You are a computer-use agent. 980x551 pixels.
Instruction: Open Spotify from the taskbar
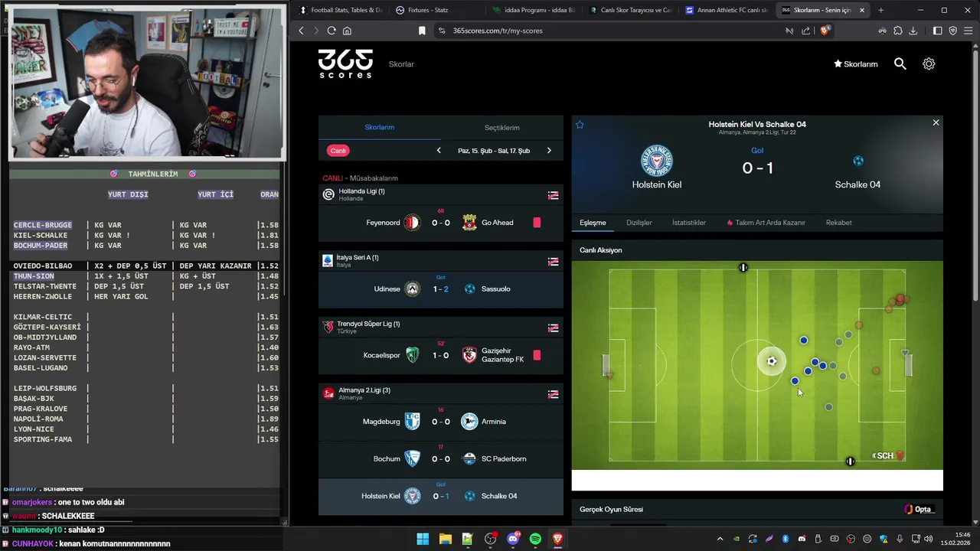[535, 539]
